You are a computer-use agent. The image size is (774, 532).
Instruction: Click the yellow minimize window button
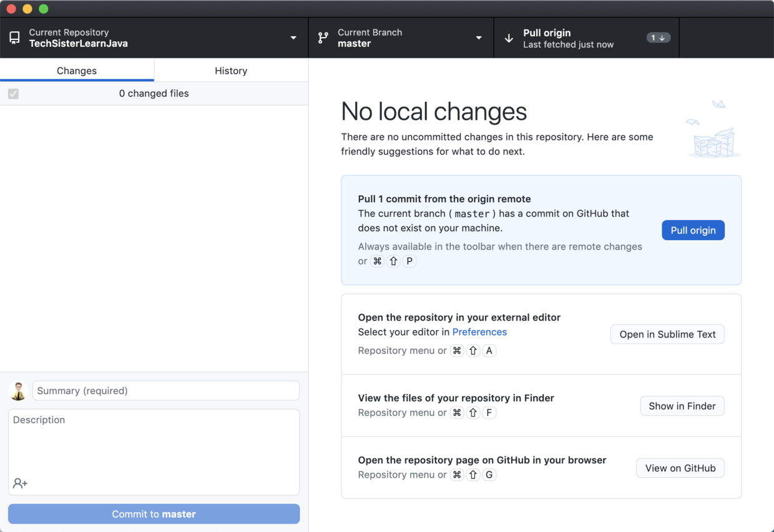pos(27,9)
